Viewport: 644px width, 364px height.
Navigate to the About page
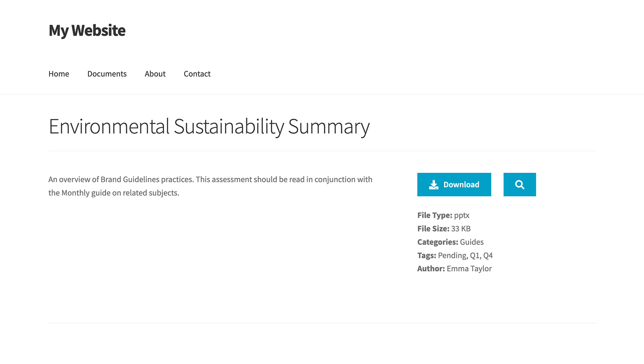[155, 74]
